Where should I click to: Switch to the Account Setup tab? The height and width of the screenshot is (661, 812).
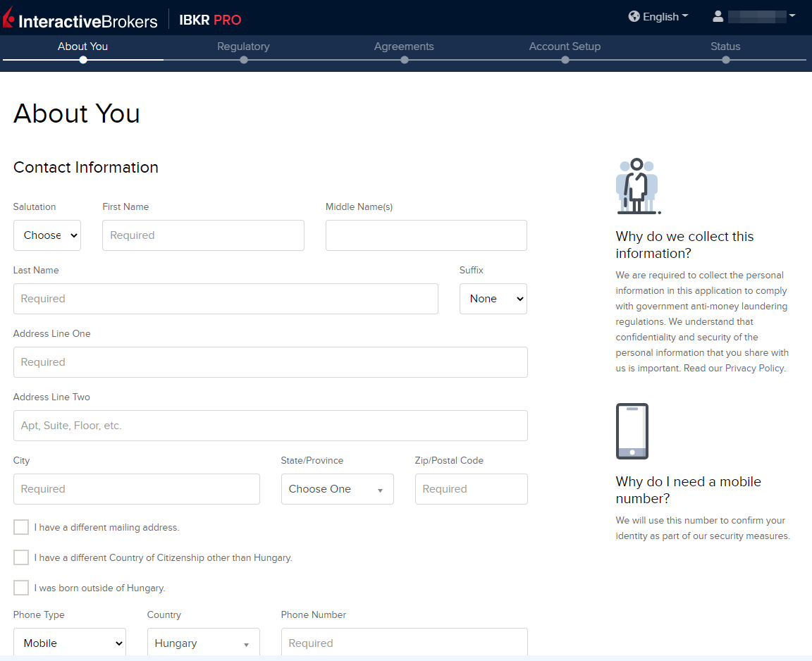pos(565,47)
